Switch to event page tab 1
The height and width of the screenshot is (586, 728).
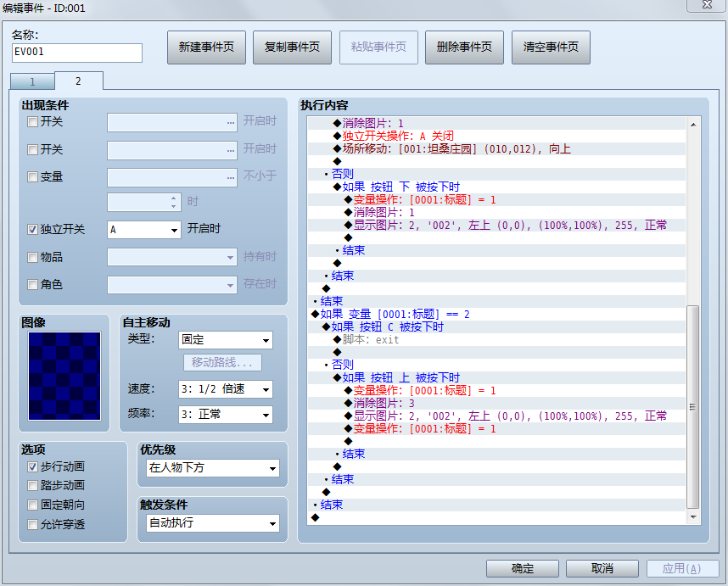pos(32,82)
